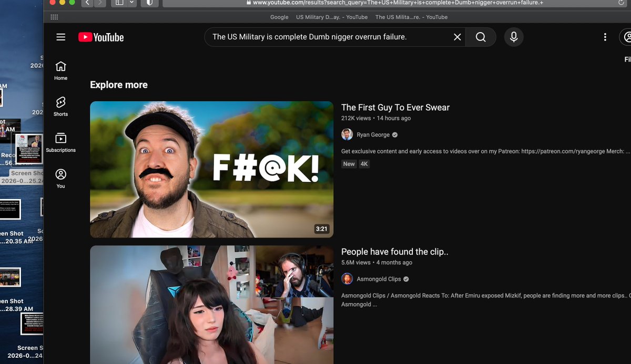Click the magnifying glass search button

[x=481, y=37]
